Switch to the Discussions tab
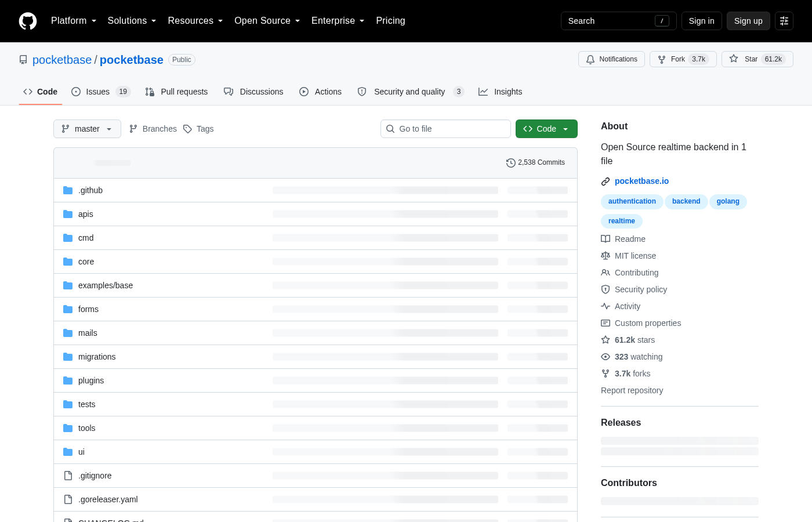Image resolution: width=812 pixels, height=522 pixels. coord(253,92)
